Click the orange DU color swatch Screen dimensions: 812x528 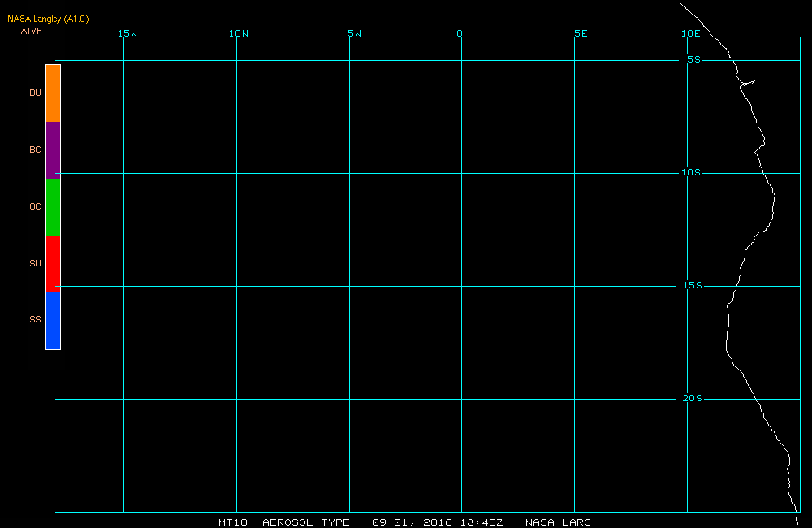tap(54, 93)
